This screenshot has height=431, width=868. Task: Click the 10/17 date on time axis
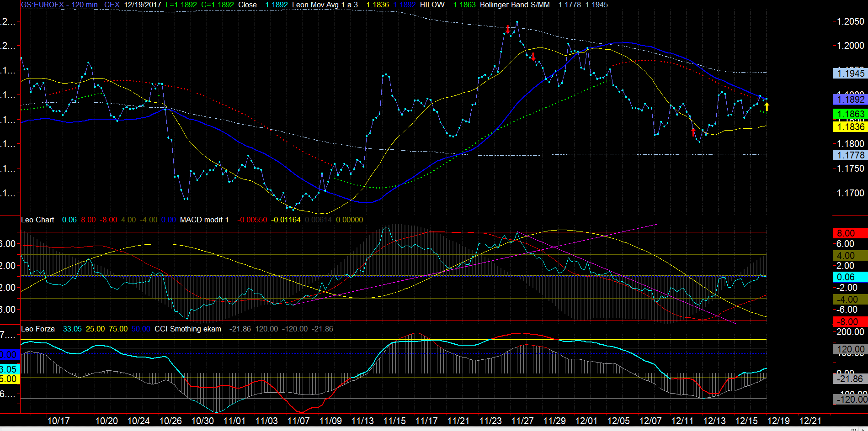(59, 421)
